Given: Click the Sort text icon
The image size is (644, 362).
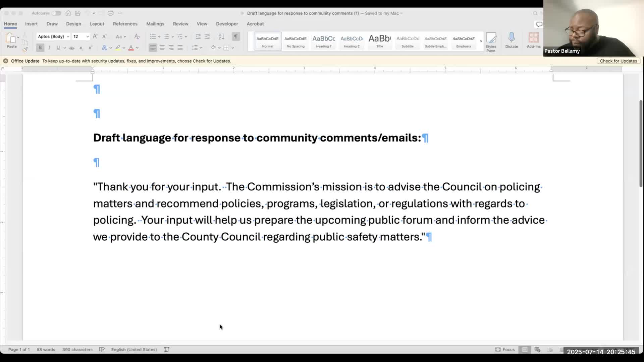Looking at the screenshot, I should pos(221,37).
